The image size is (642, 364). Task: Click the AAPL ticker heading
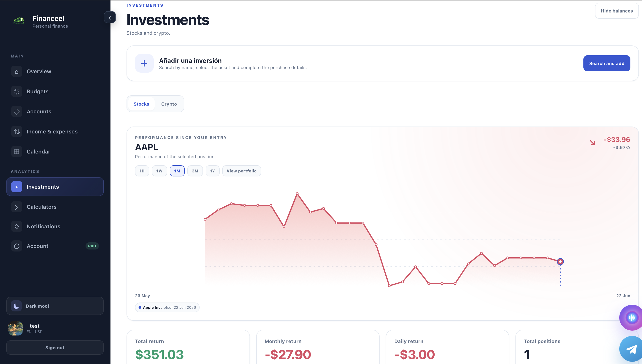[147, 147]
